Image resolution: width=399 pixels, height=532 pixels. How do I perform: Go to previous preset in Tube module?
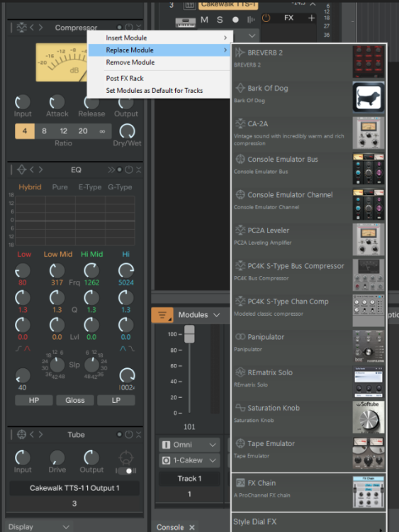click(x=32, y=434)
